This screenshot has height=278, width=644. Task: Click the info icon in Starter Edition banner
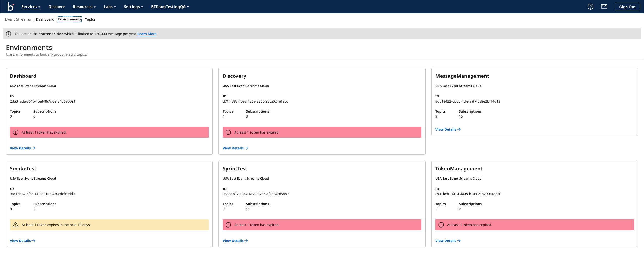click(9, 34)
